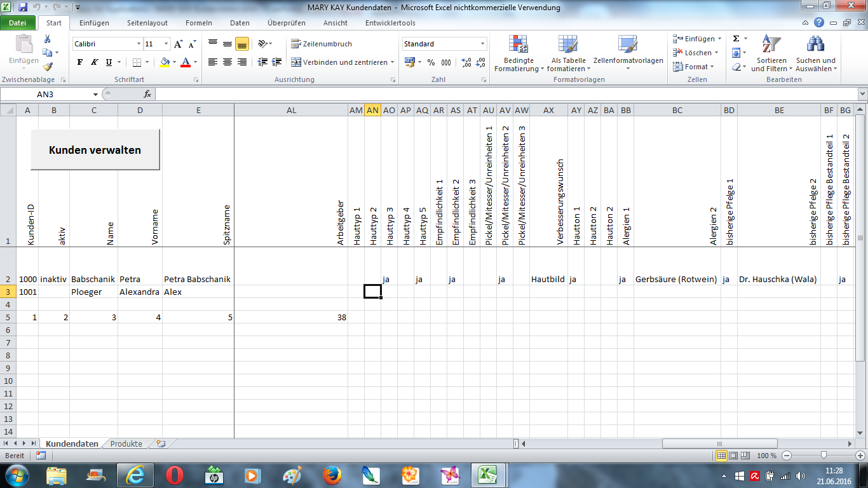Click the zoom out minus button
Screen dimensions: 868x488
coord(787,456)
